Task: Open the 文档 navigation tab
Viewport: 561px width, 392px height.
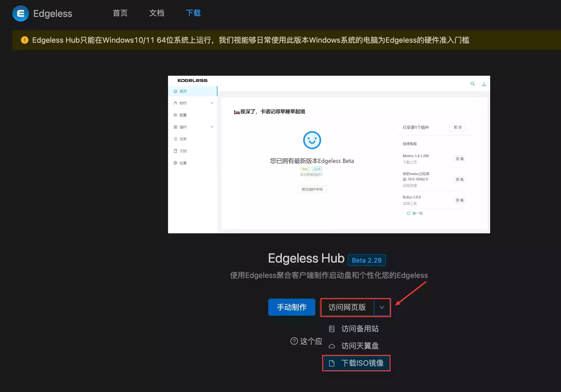Action: (x=156, y=13)
